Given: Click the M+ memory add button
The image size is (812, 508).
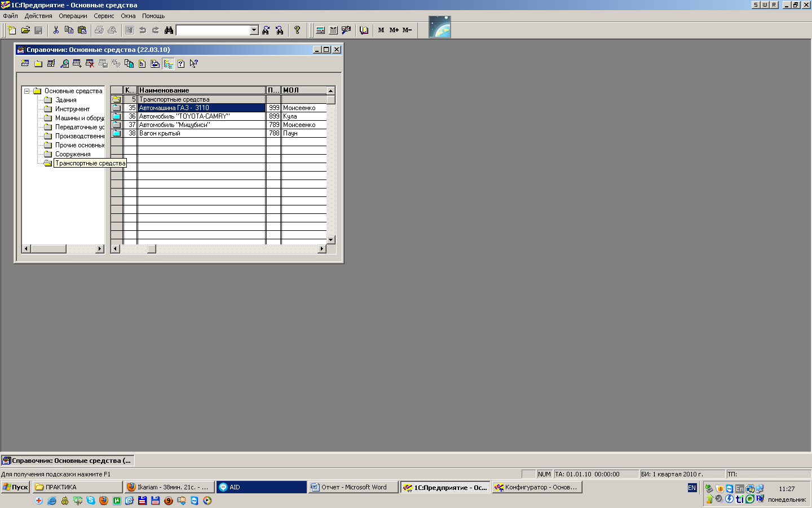Looking at the screenshot, I should (394, 30).
